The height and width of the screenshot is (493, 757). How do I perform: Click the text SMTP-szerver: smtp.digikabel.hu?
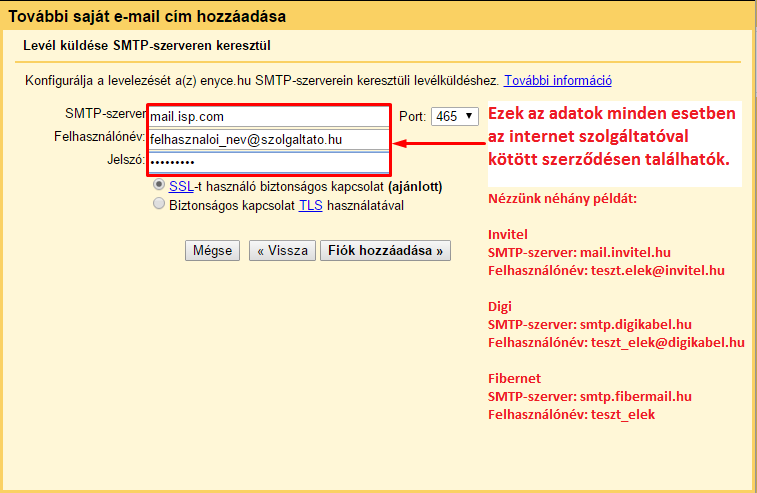590,324
